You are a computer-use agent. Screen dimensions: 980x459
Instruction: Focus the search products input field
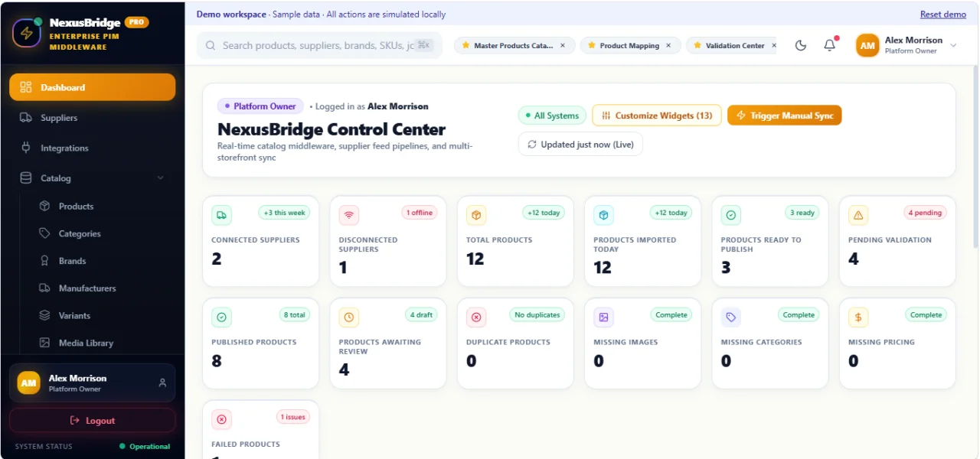click(319, 45)
